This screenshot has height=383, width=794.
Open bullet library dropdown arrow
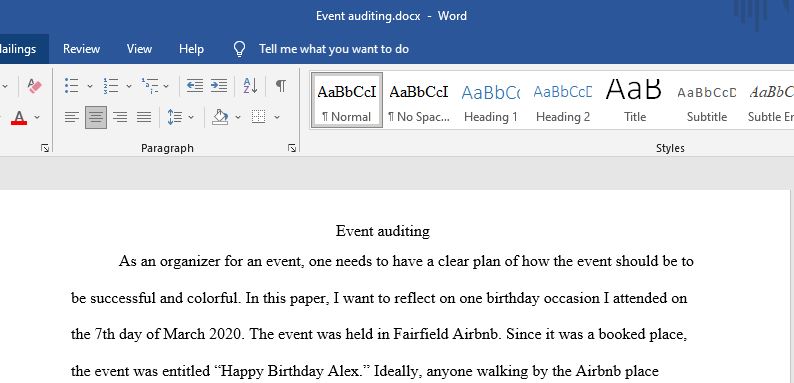pos(90,86)
